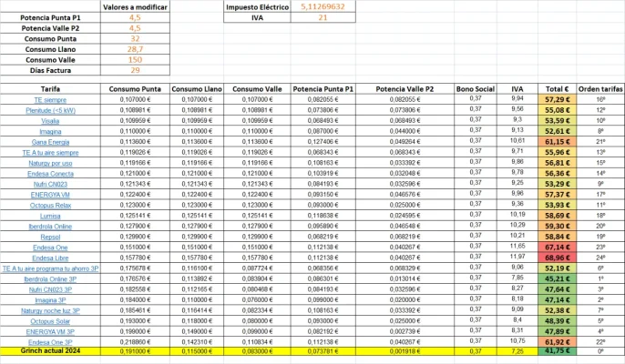The image size is (625, 364).
Task: Select Grinch row Potencia Valle 0,001918 €
Action: (405, 351)
